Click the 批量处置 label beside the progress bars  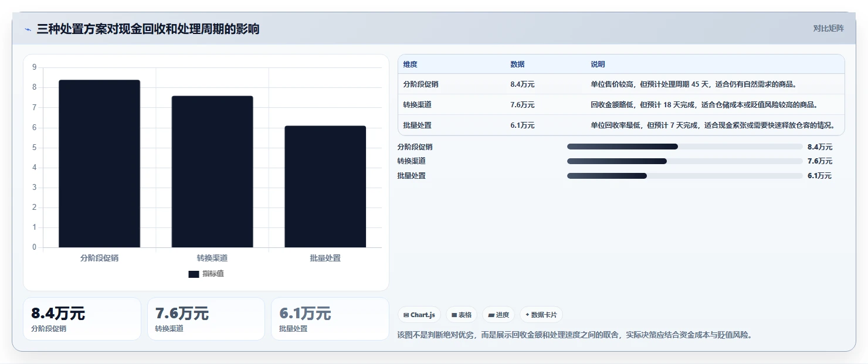tap(411, 176)
